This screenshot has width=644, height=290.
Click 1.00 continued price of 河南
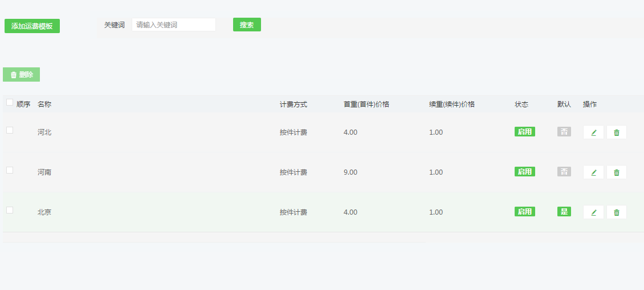click(436, 172)
